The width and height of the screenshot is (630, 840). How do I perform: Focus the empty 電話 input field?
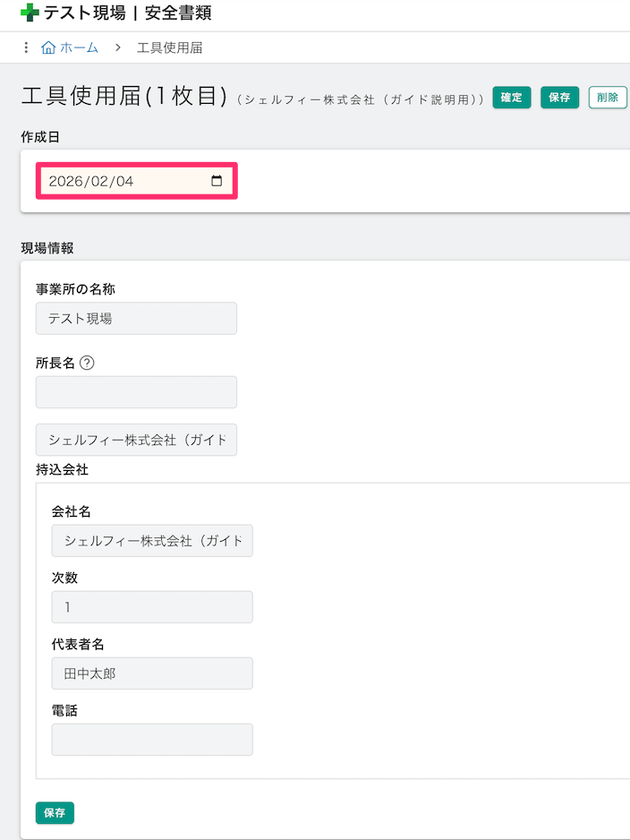pos(152,740)
